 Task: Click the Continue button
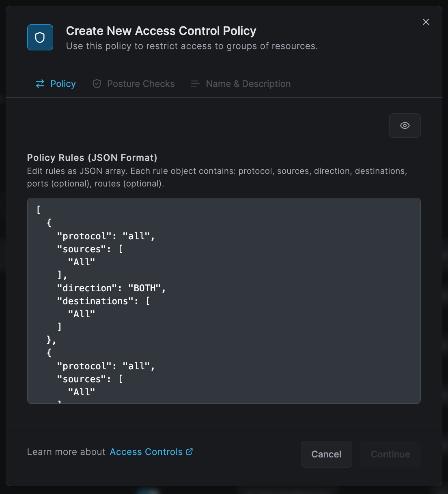(x=390, y=454)
